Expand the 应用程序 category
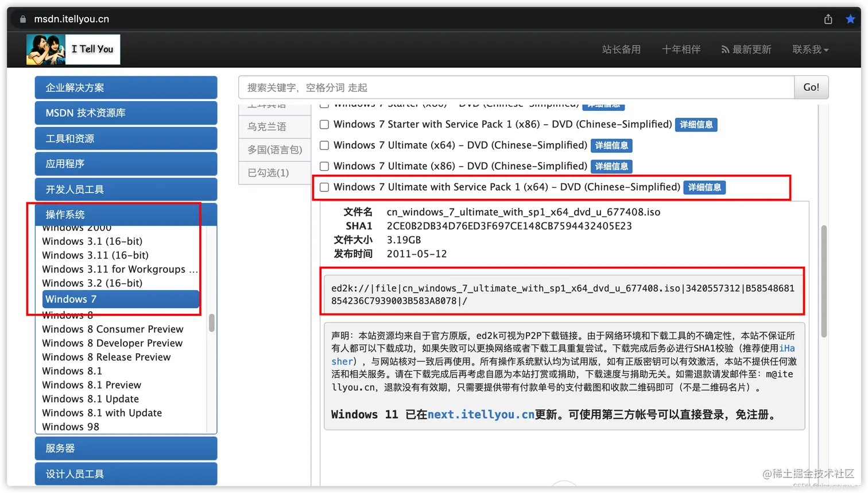Viewport: 868px width, 493px height. click(126, 164)
